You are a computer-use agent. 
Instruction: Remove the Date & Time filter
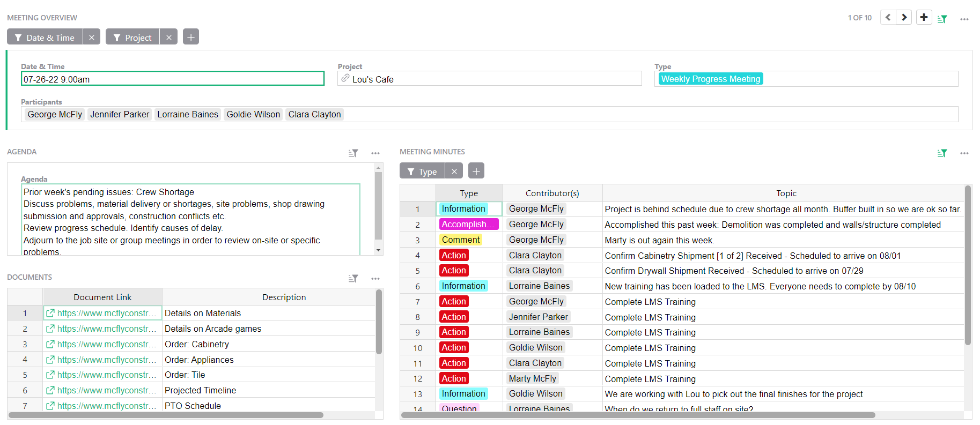[x=92, y=38]
